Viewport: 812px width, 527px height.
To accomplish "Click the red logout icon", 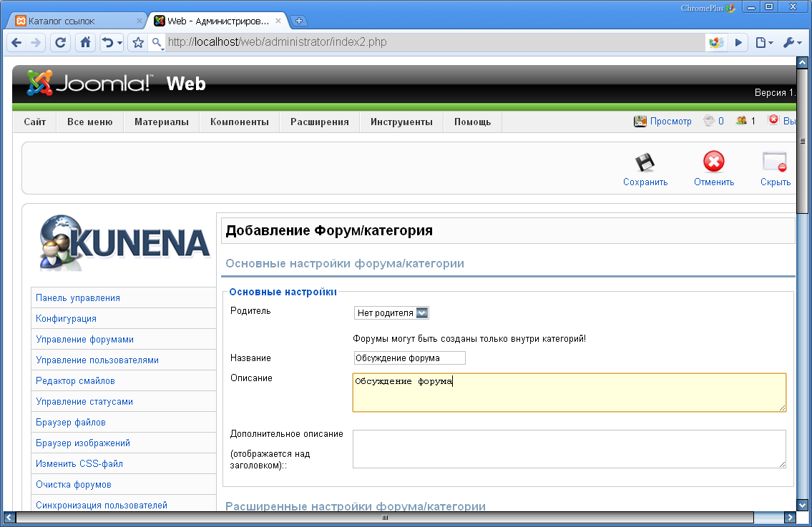I will pos(773,120).
